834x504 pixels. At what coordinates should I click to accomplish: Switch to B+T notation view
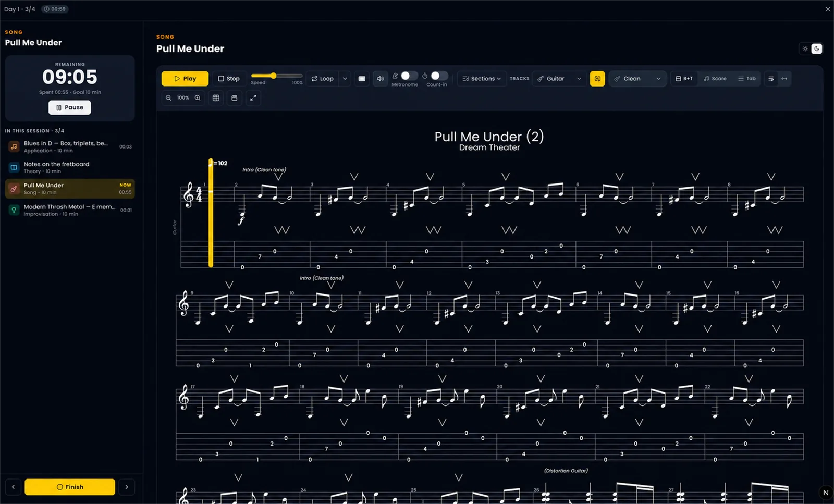point(684,79)
